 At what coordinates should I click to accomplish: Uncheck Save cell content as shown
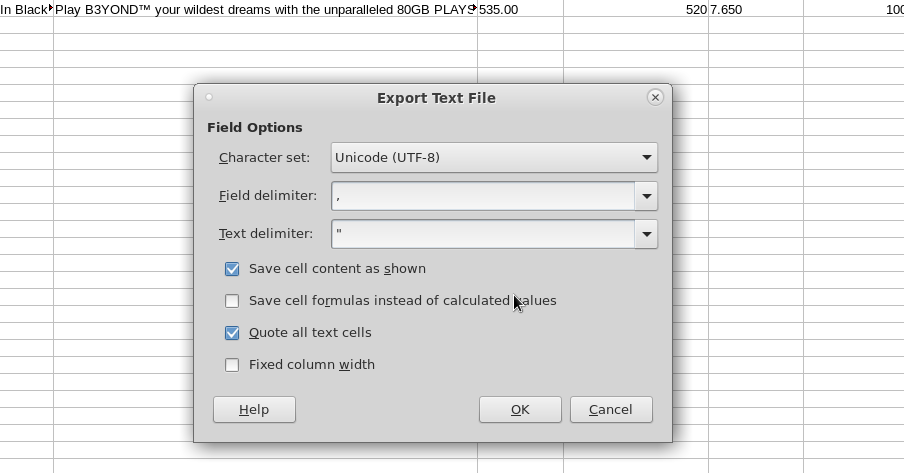(x=232, y=269)
